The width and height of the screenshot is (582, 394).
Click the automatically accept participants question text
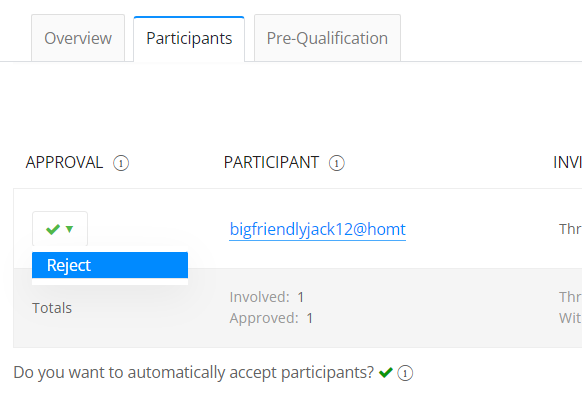click(x=193, y=372)
